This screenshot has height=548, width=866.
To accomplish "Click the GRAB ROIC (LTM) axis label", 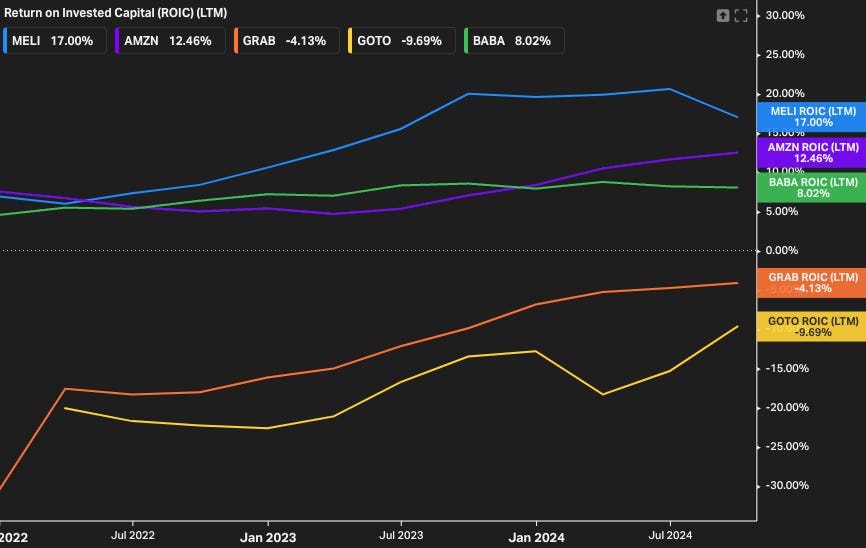I will pos(811,283).
